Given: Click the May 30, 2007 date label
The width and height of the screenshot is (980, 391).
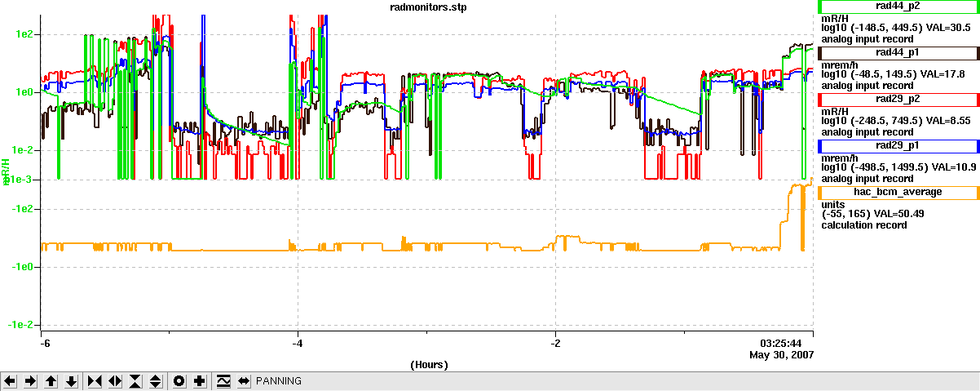Looking at the screenshot, I should click(x=781, y=355).
